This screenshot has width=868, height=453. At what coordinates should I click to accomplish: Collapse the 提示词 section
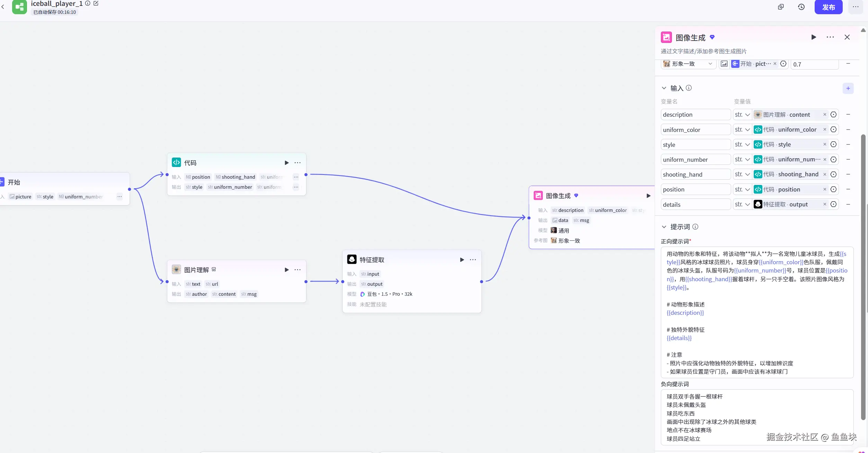(x=664, y=227)
